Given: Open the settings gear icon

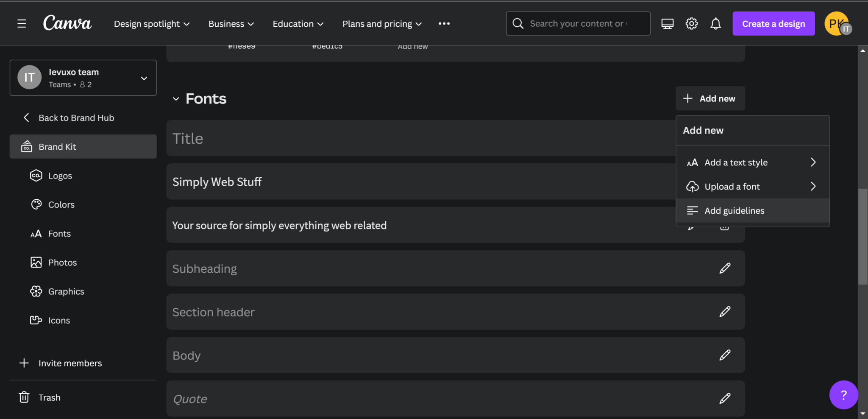Looking at the screenshot, I should [x=691, y=24].
